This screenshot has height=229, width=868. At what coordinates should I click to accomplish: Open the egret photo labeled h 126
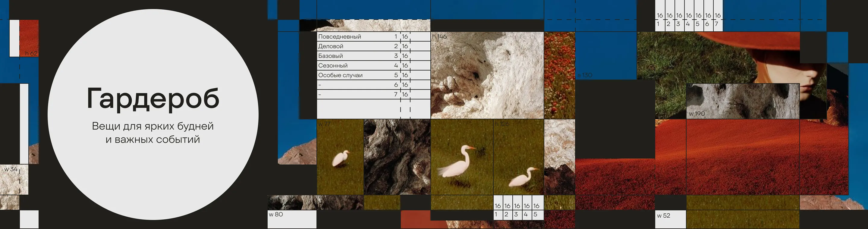click(519, 157)
